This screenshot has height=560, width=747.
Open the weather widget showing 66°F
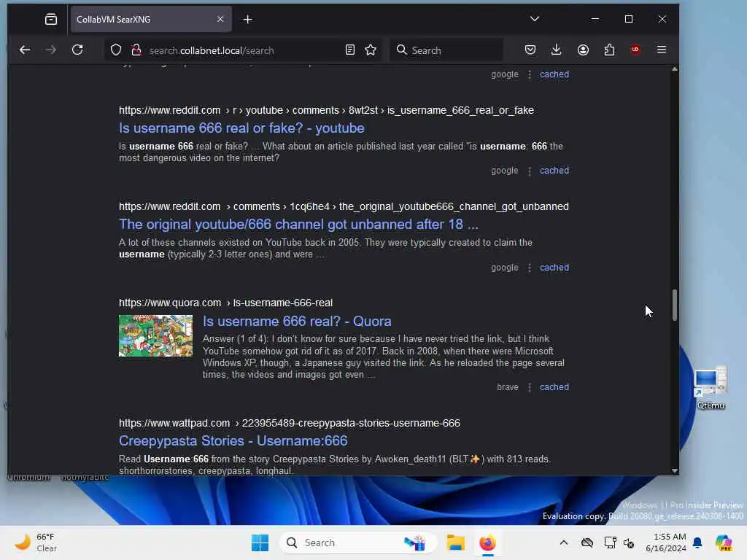coord(36,542)
